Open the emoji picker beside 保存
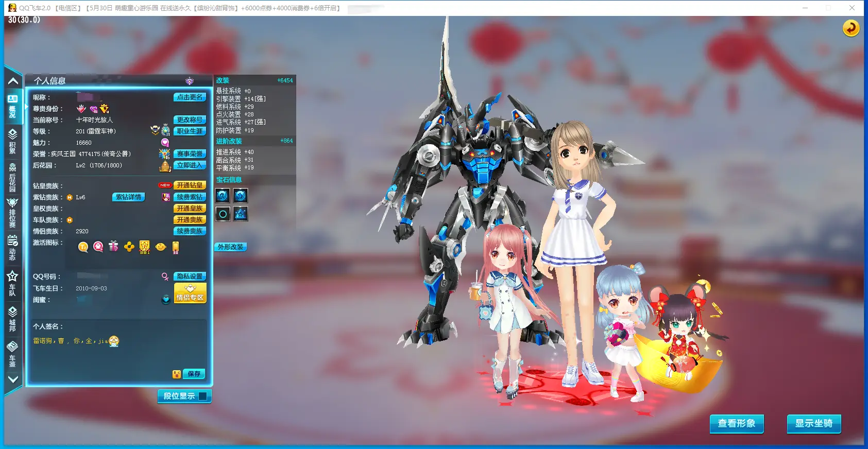The width and height of the screenshot is (868, 449). pos(177,374)
